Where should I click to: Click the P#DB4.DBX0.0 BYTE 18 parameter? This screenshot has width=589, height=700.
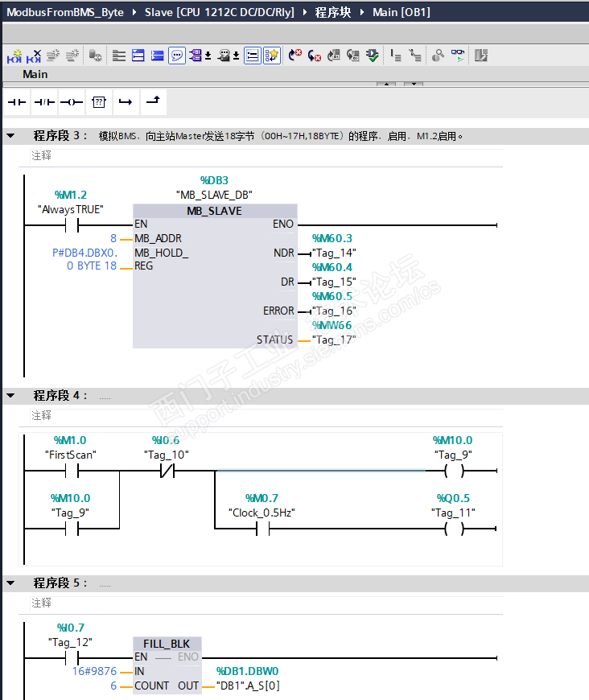pyautogui.click(x=84, y=259)
